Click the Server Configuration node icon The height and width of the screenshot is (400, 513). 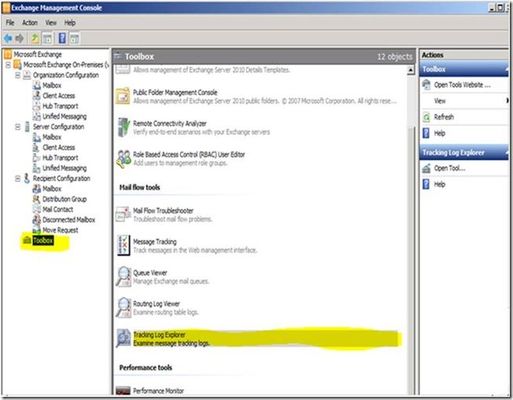pos(27,127)
